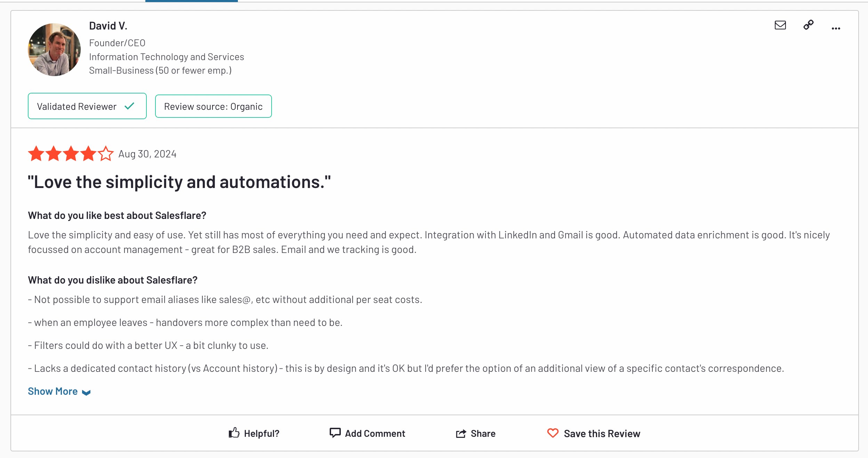Screen dimensions: 868x458
Task: Click Small-Business (50 or fewer emp.) text
Action: (160, 71)
